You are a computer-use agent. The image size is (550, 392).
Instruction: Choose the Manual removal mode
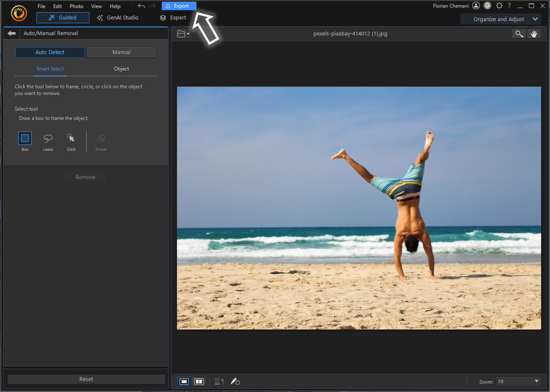[121, 52]
